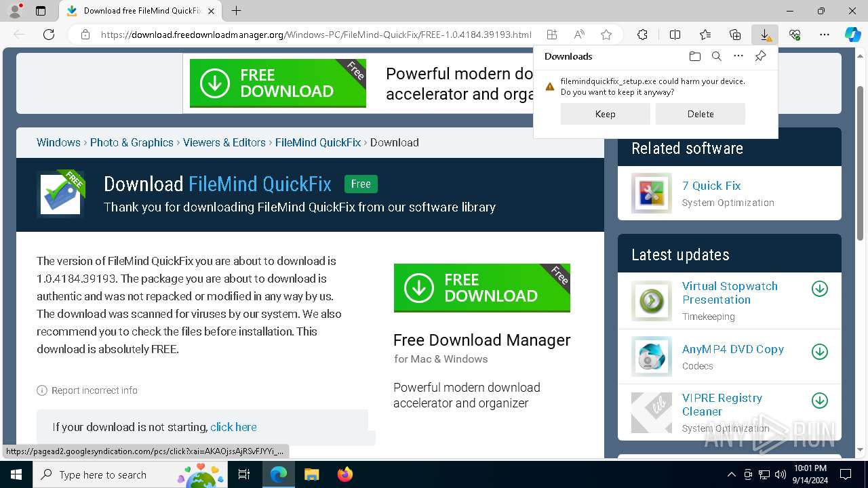Delete the flagged download
This screenshot has height=488, width=868.
(701, 114)
